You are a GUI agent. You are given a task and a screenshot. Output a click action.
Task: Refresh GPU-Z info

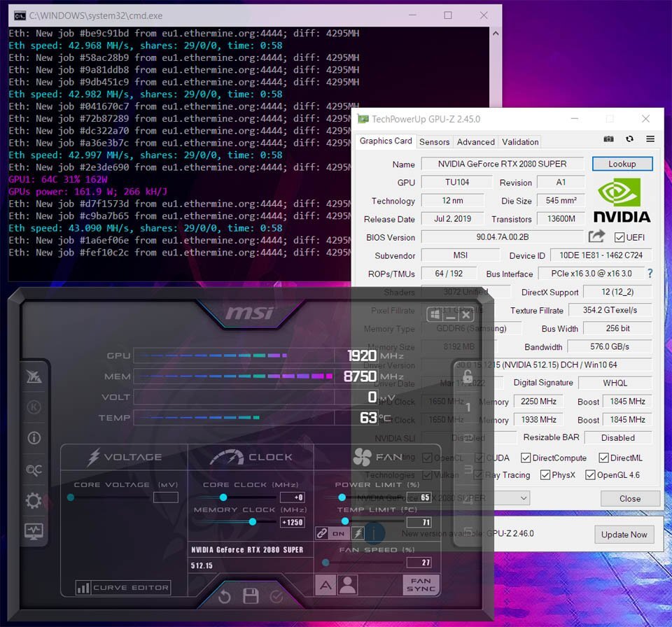(629, 139)
